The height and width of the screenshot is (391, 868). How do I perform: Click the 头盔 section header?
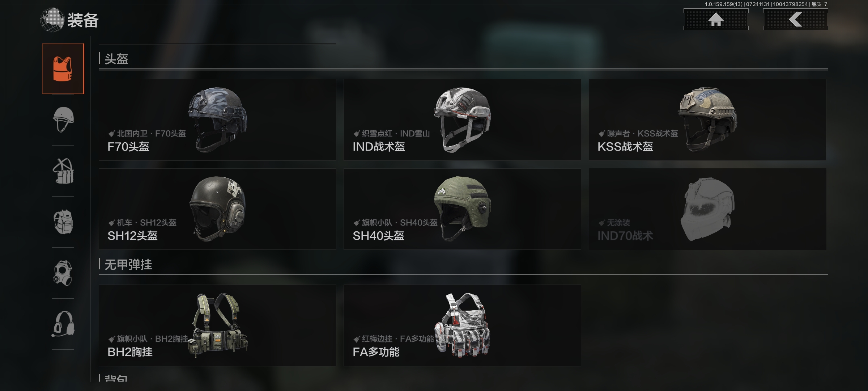coord(116,59)
